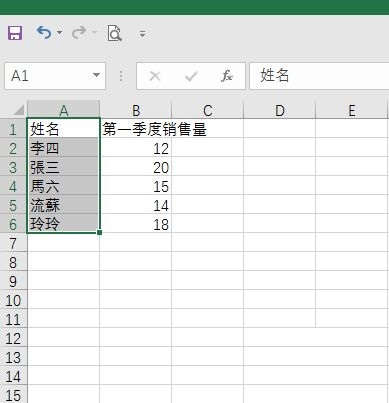Click the Cancel X formula button
Image resolution: width=389 pixels, height=403 pixels.
(155, 76)
